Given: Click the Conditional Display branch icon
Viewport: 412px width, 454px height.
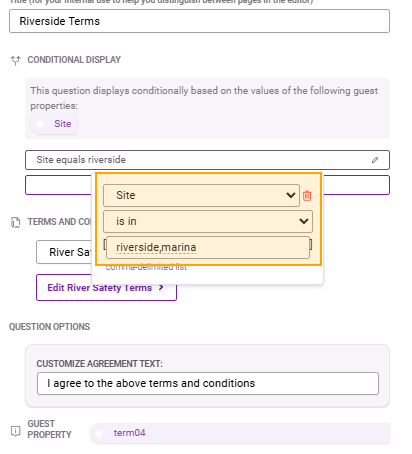Looking at the screenshot, I should point(15,60).
